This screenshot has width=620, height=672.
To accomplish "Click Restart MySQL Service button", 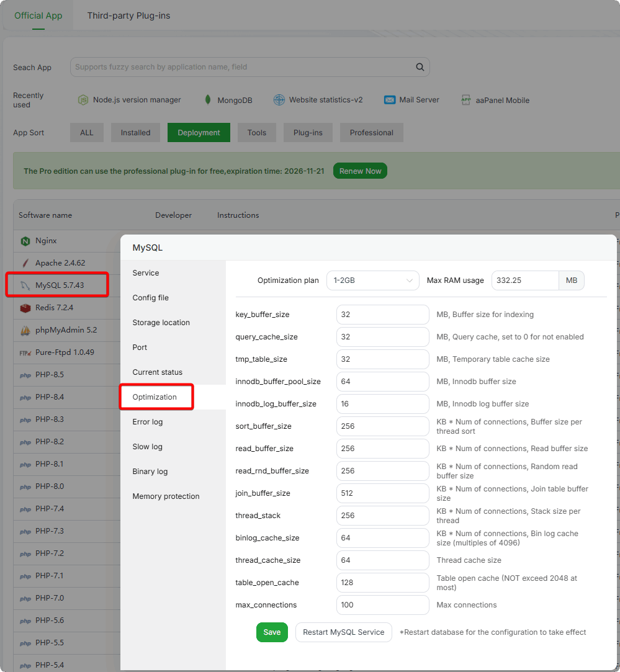I will point(343,632).
